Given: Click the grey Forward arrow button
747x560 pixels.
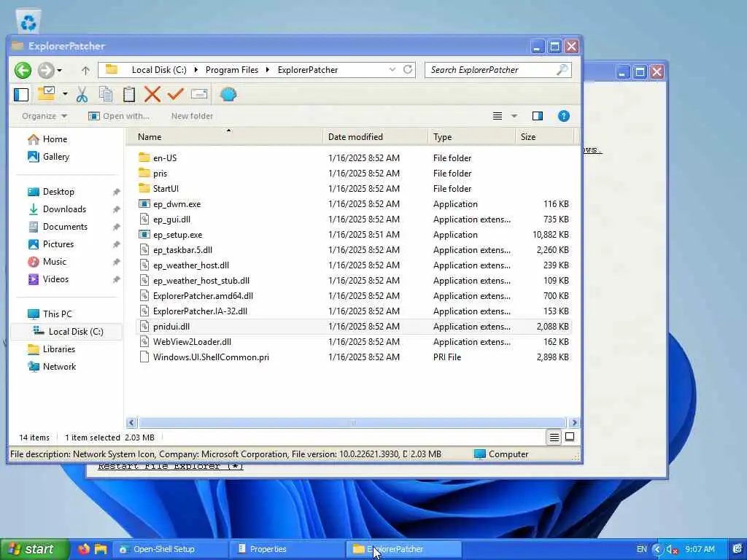Looking at the screenshot, I should [x=46, y=71].
